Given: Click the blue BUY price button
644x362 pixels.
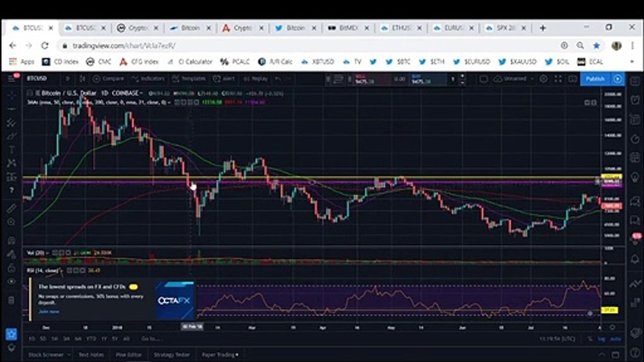Looking at the screenshot, I should click(x=428, y=79).
